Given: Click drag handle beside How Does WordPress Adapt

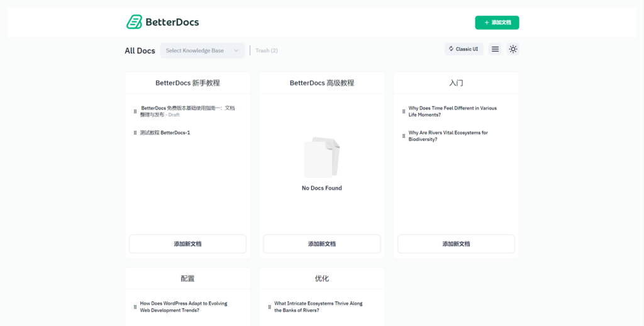Looking at the screenshot, I should tap(135, 307).
